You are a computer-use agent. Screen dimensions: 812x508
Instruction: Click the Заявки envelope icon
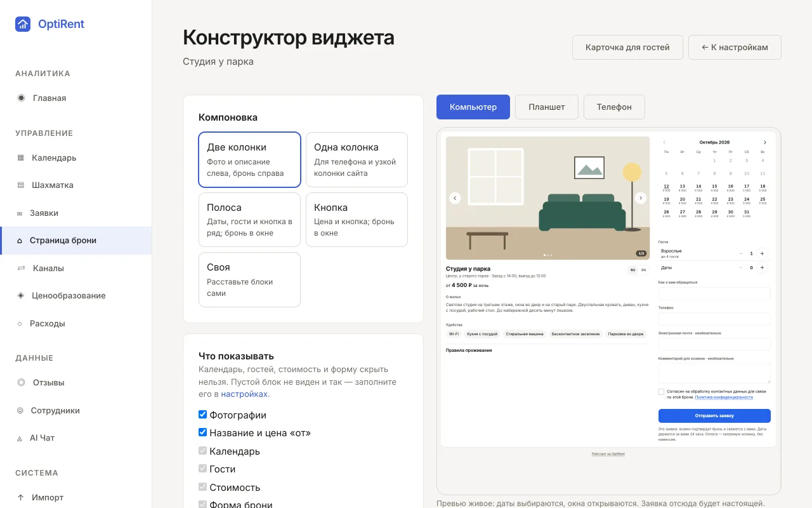point(20,213)
